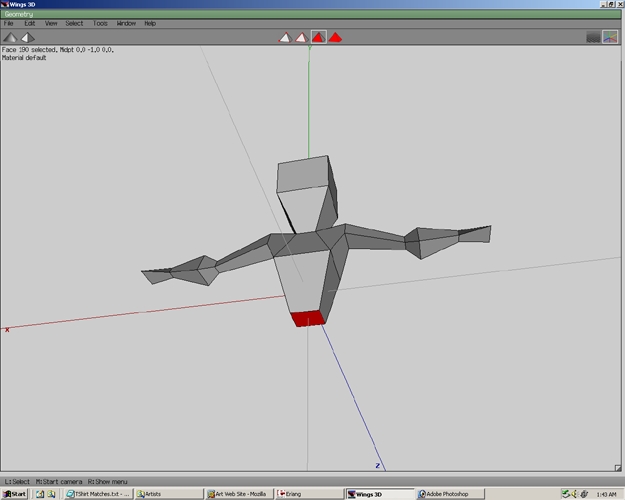Image resolution: width=625 pixels, height=500 pixels.
Task: Click the Wings 3D title bar icon
Action: pyautogui.click(x=4, y=4)
